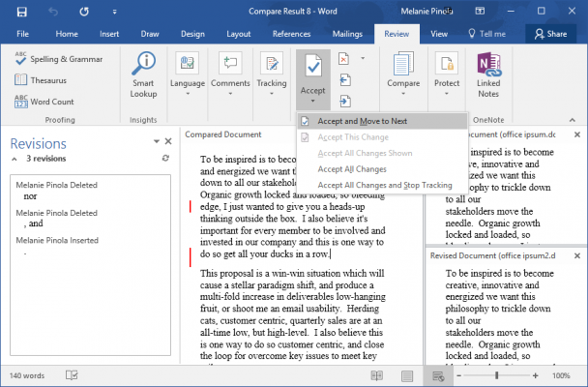Close the Revised Document pane
Viewport: 588px width, 387px height.
coord(577,255)
